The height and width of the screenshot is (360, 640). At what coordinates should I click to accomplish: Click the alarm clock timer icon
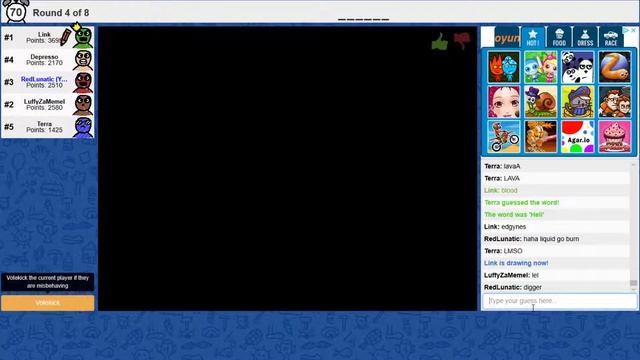click(x=16, y=11)
